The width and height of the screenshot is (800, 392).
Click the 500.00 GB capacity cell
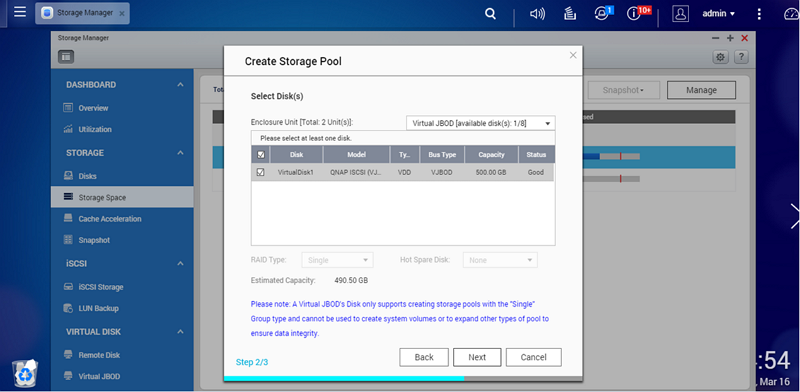(491, 173)
